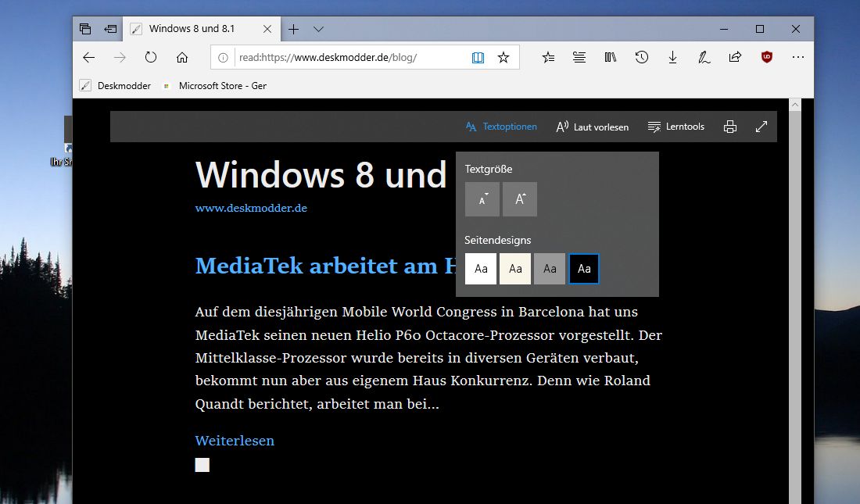The image size is (860, 504).
Task: Go back with the left arrow button
Action: pyautogui.click(x=89, y=57)
